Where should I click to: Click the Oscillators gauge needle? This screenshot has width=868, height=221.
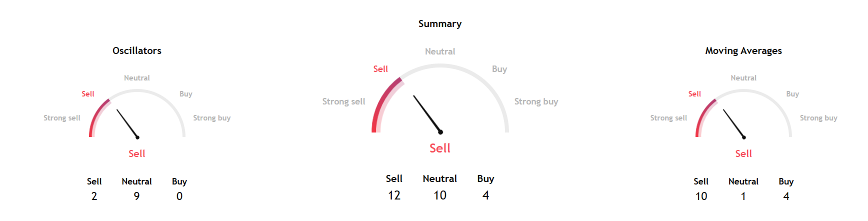click(x=128, y=123)
